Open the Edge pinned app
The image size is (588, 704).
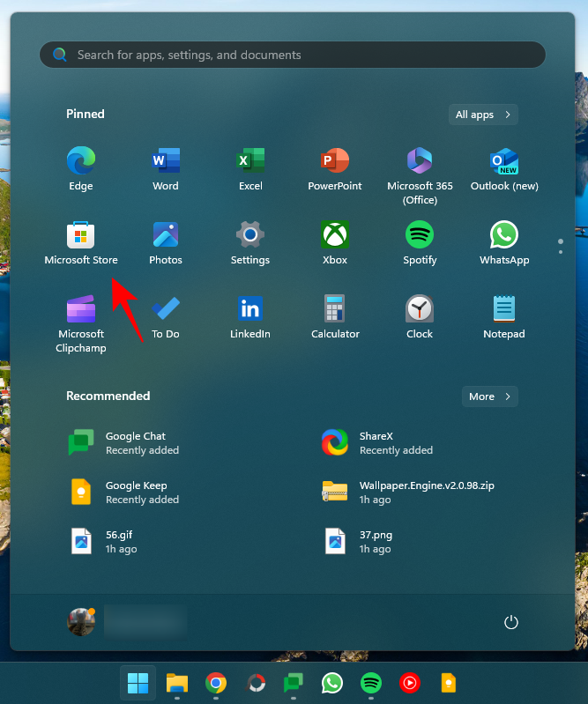[x=81, y=169]
